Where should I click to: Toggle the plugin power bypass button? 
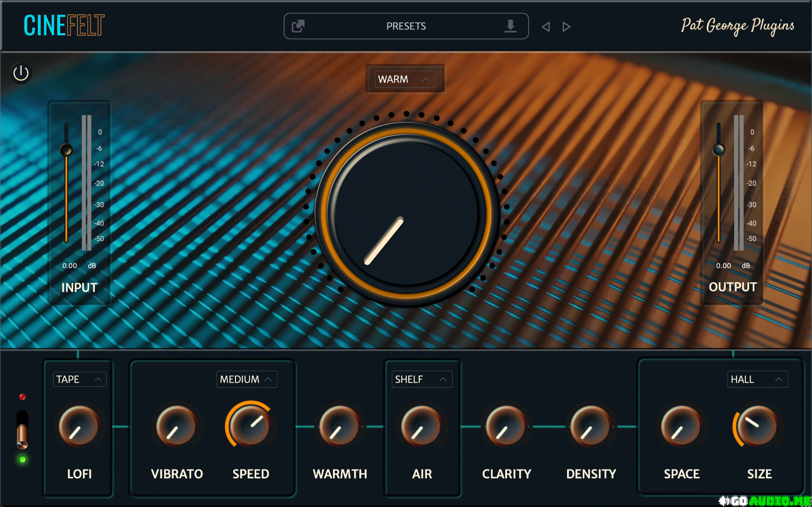(x=21, y=73)
